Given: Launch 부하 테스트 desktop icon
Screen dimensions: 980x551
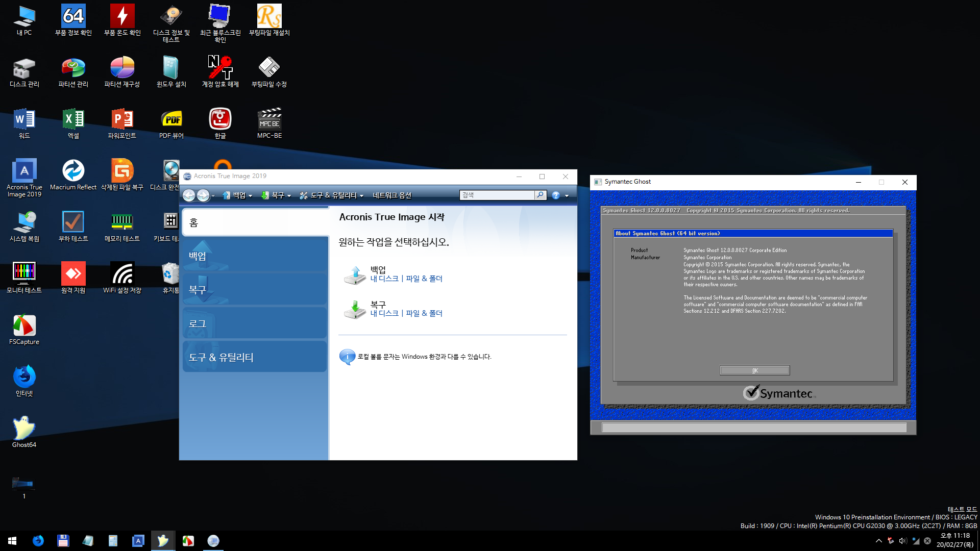Looking at the screenshot, I should (x=73, y=227).
